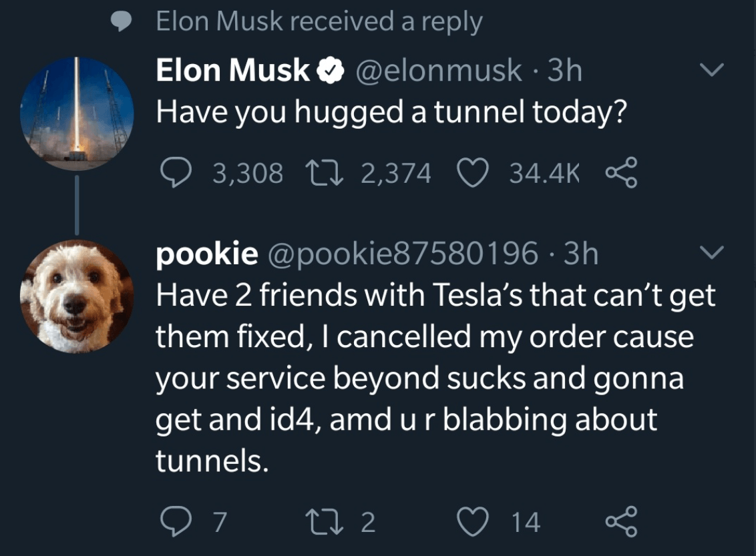Open the @pookie87580196 handle
The image size is (756, 556).
[403, 254]
